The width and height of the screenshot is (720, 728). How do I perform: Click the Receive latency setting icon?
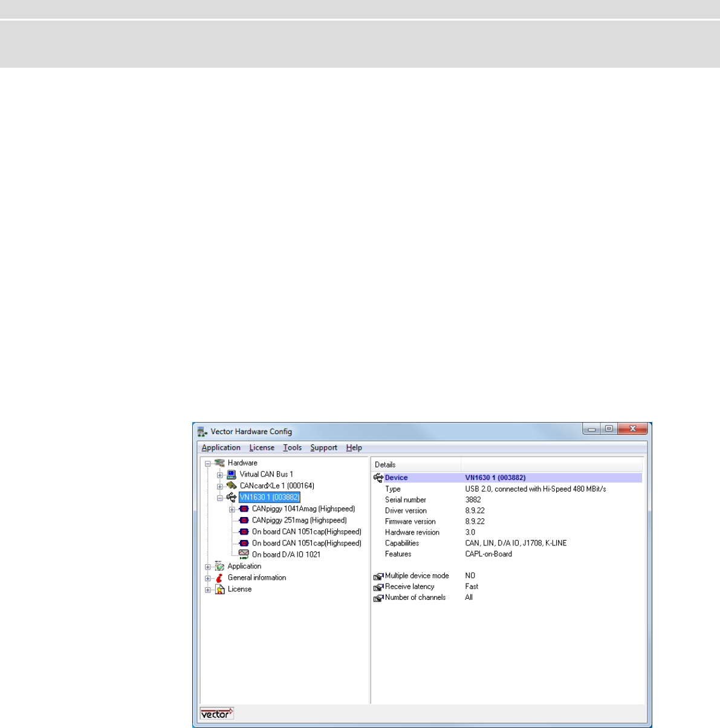coord(378,587)
